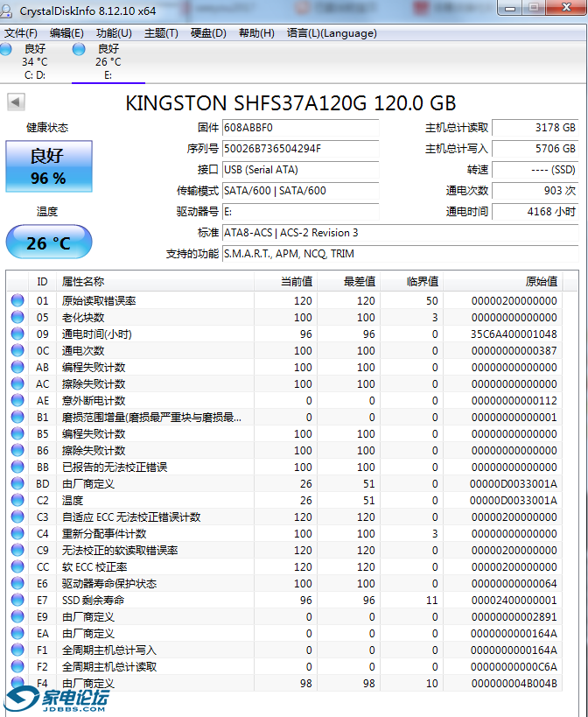Select the attribute name 意外断电计数
The height and width of the screenshot is (717, 588).
pos(94,400)
